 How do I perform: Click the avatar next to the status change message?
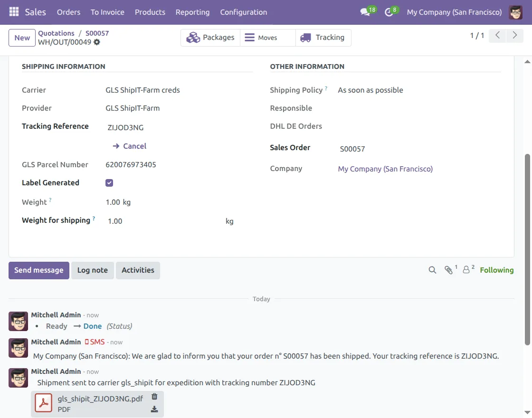19,321
